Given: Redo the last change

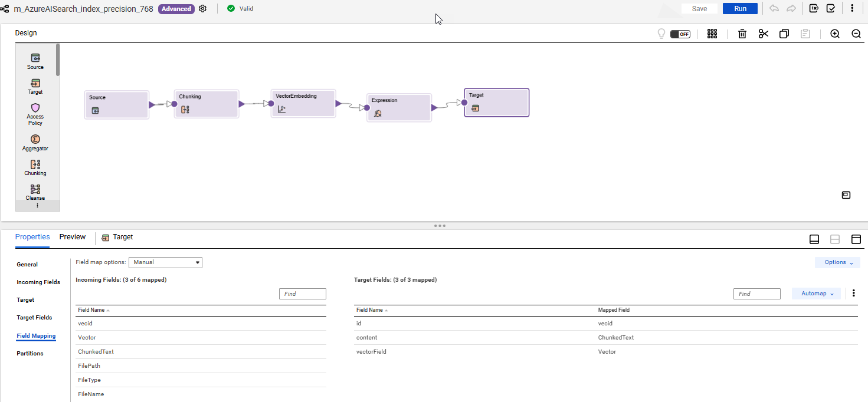Looking at the screenshot, I should tap(791, 9).
